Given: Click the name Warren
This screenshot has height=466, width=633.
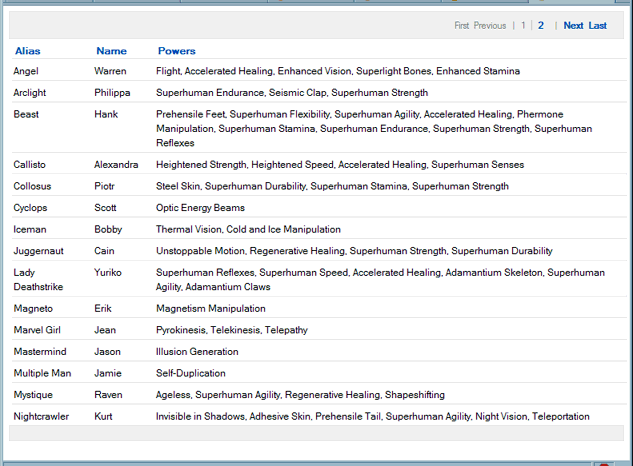Looking at the screenshot, I should (x=110, y=71).
